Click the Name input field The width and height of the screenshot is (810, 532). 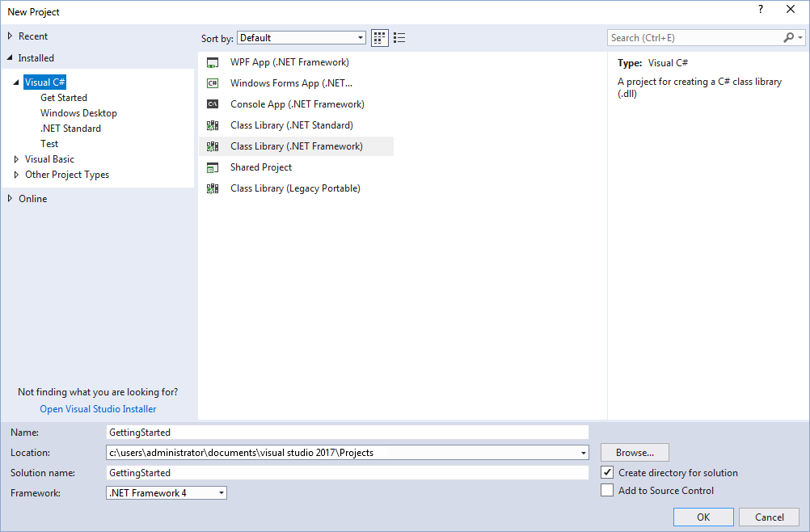[x=347, y=433]
